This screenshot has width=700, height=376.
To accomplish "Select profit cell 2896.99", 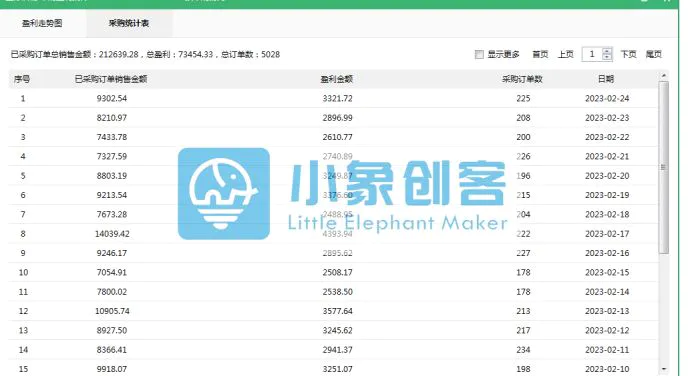I will [x=338, y=118].
